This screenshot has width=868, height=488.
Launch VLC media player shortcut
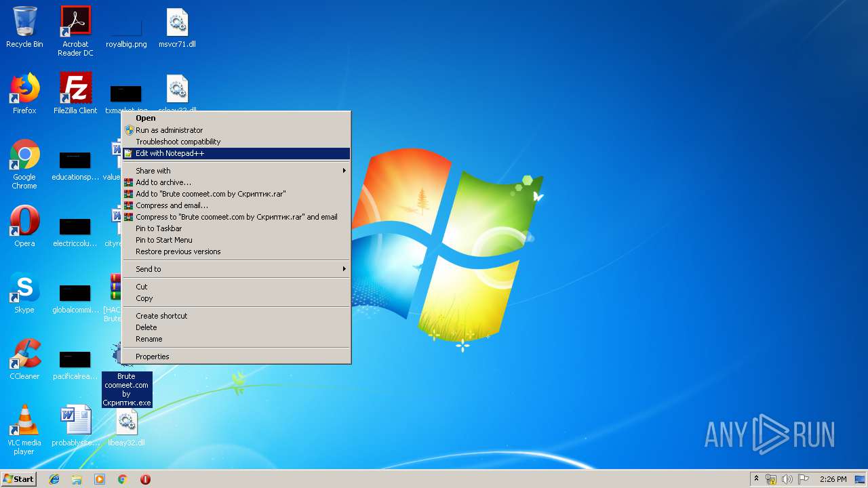tap(24, 430)
